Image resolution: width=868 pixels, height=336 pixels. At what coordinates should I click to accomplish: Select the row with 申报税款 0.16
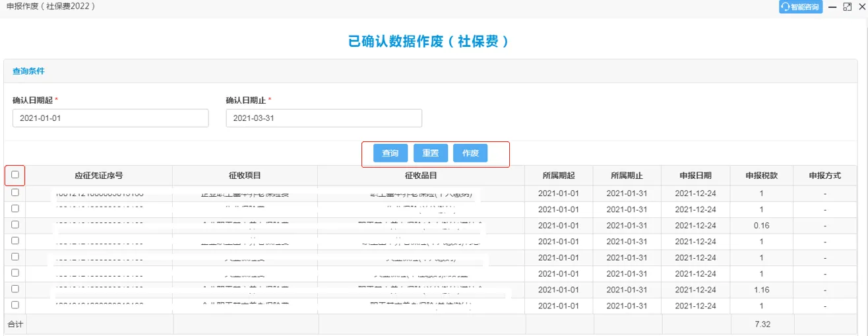coord(15,225)
